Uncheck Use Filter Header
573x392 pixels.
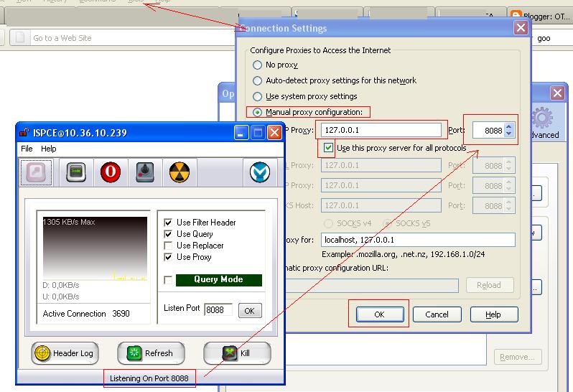click(x=168, y=223)
